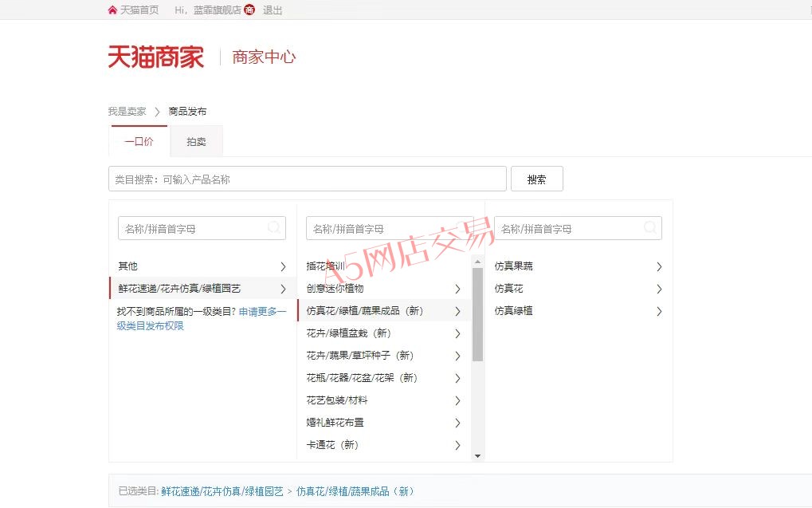
Task: Expand 仿真花 chevron
Action: 659,289
